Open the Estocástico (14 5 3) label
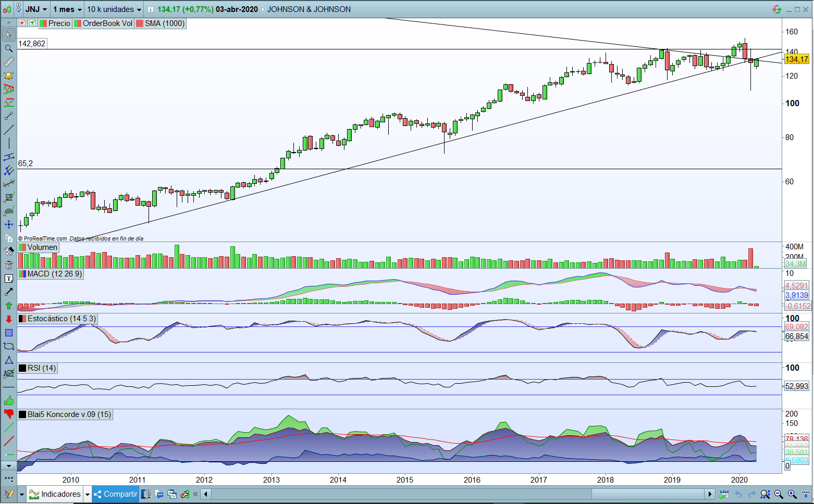This screenshot has width=814, height=504. [57, 319]
